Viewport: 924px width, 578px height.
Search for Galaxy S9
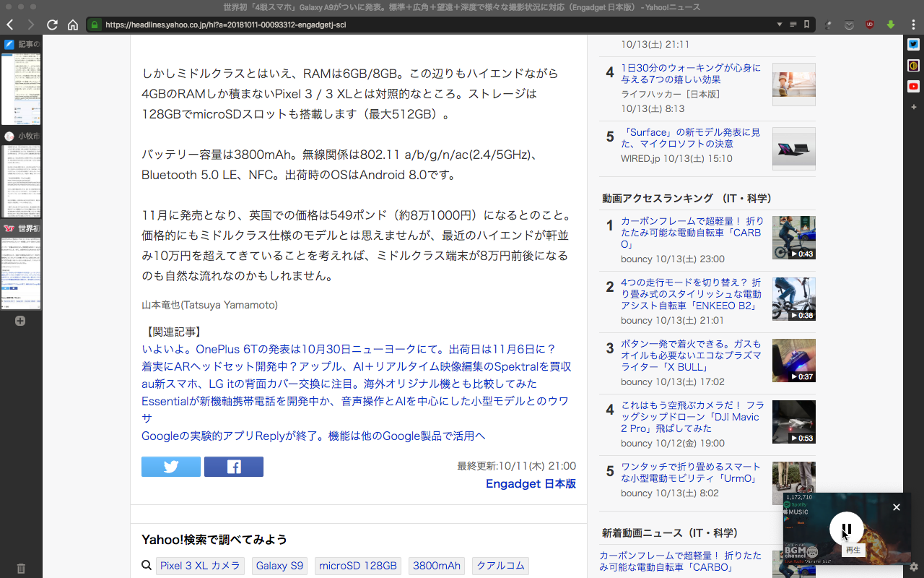tap(280, 566)
